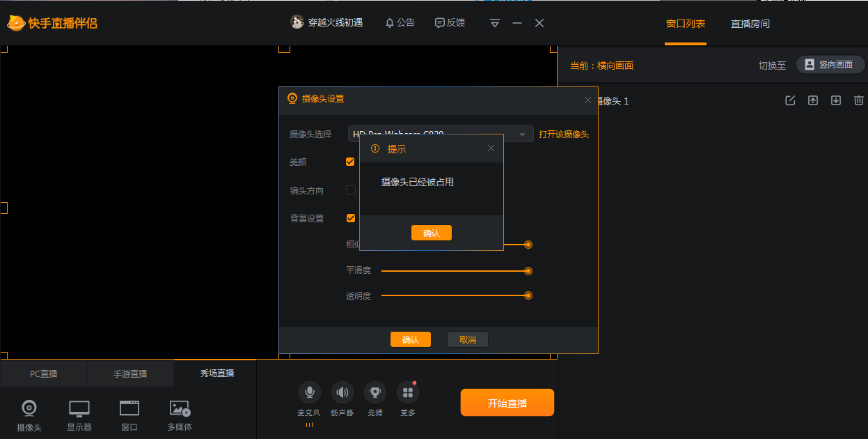Add a 摄像头 camera source
The image size is (868, 439).
(29, 416)
